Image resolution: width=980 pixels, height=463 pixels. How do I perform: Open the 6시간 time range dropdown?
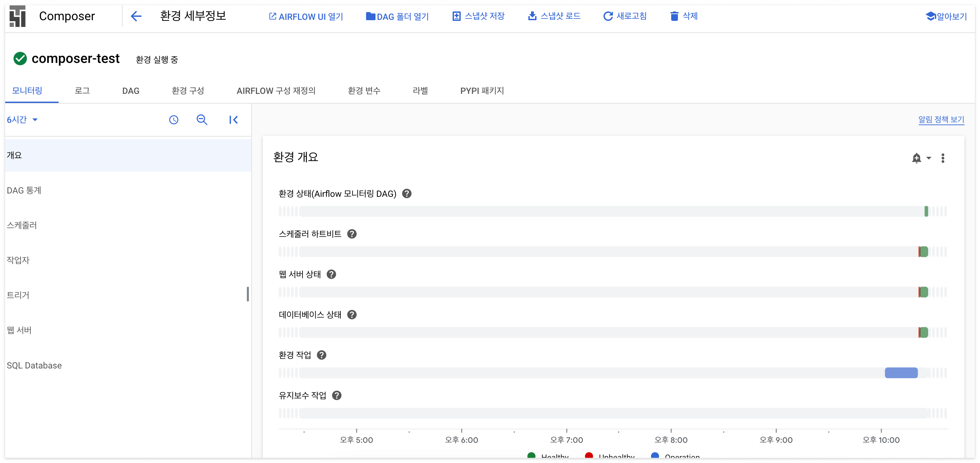coord(22,120)
